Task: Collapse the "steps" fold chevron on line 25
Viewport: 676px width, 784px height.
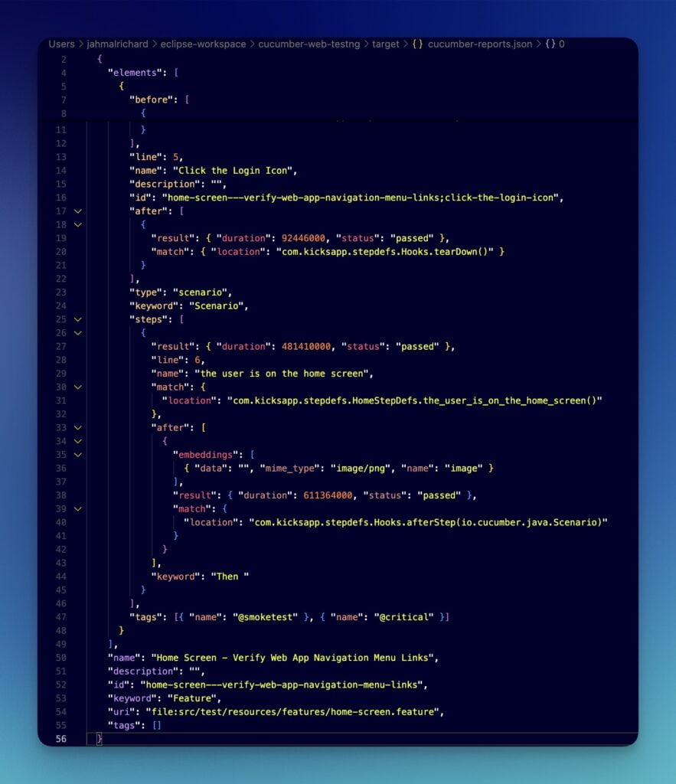Action: pyautogui.click(x=78, y=319)
